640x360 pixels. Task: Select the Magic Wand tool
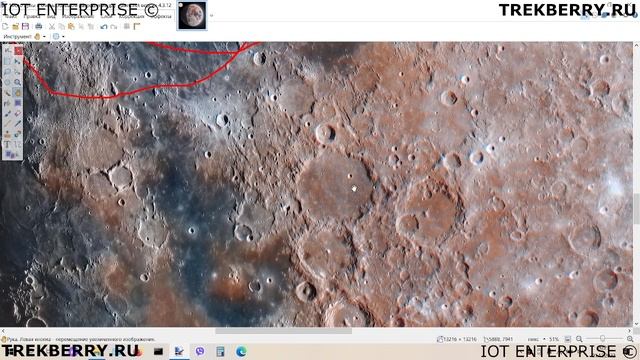(8, 93)
